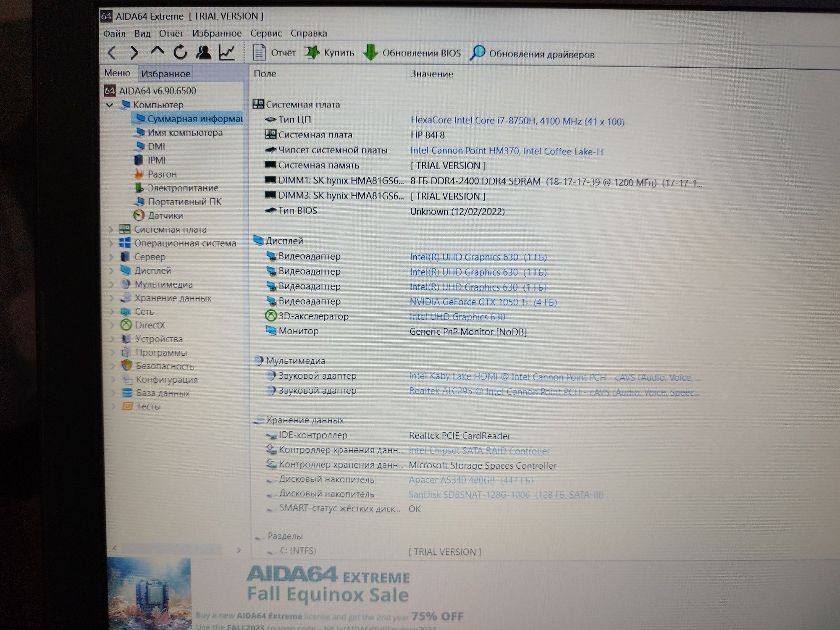The height and width of the screenshot is (630, 840).
Task: Open the Apacer AS340 480GB drive link
Action: 471,480
